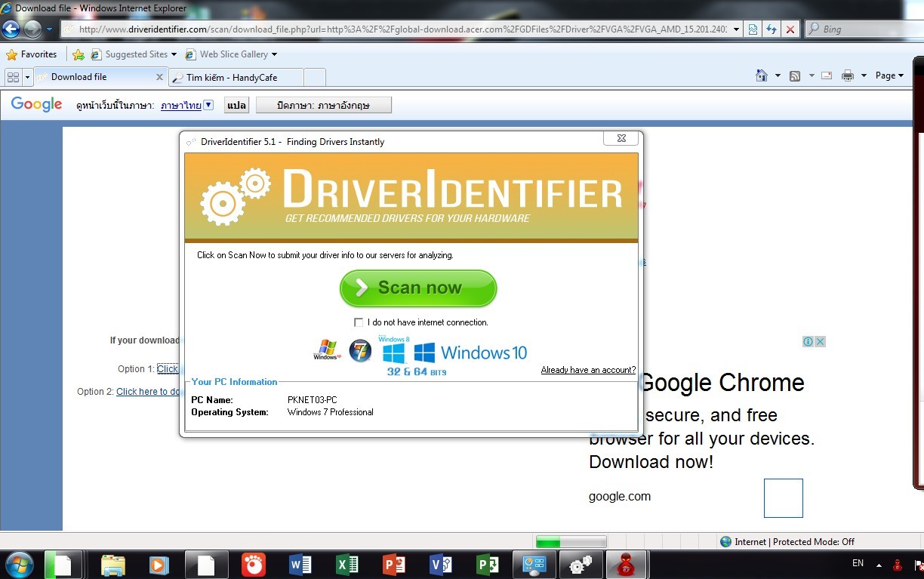Open Project from the taskbar
924x579 pixels.
(x=487, y=565)
